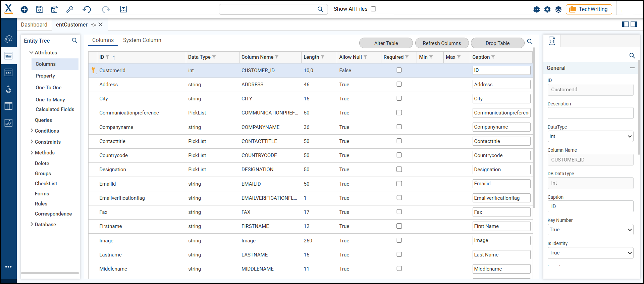Open the wrench tools icon

coord(70,9)
